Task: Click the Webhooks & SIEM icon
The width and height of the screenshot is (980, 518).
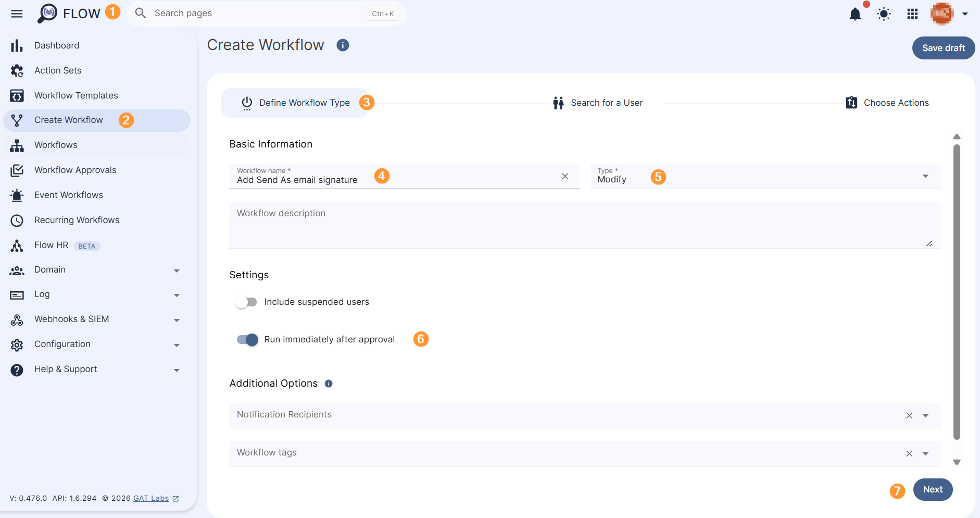Action: 17,320
